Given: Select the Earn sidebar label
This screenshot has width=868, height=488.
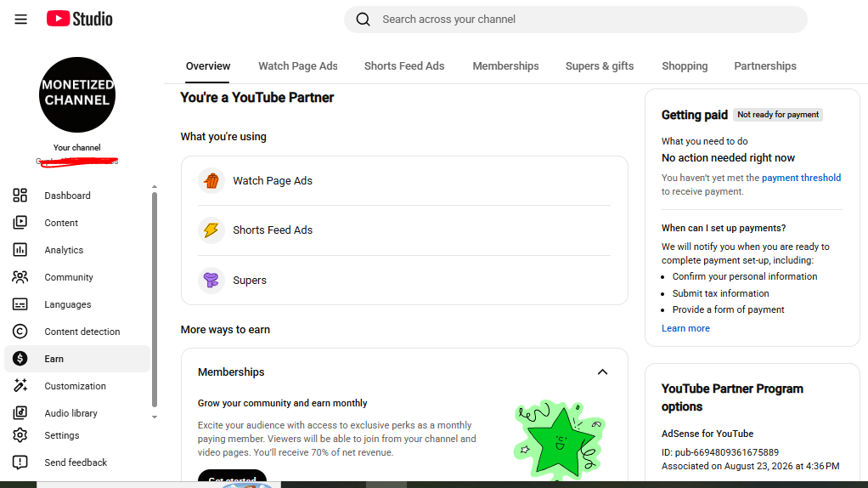Looking at the screenshot, I should (54, 359).
